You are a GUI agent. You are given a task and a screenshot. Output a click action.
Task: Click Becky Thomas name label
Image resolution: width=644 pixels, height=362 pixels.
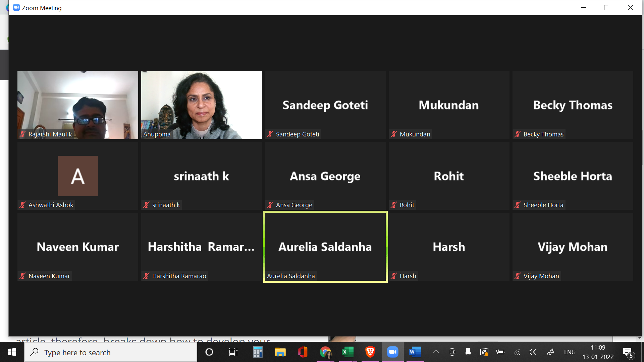click(543, 134)
